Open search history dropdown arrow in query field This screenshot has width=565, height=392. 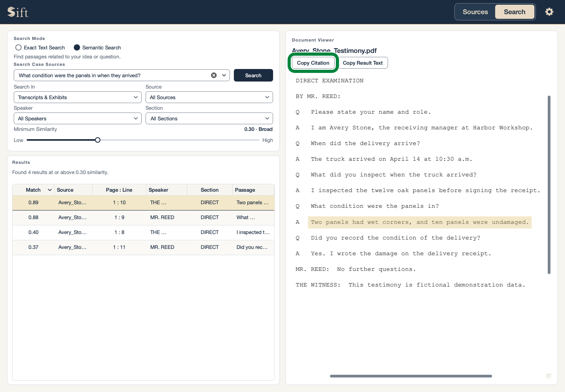(x=224, y=75)
